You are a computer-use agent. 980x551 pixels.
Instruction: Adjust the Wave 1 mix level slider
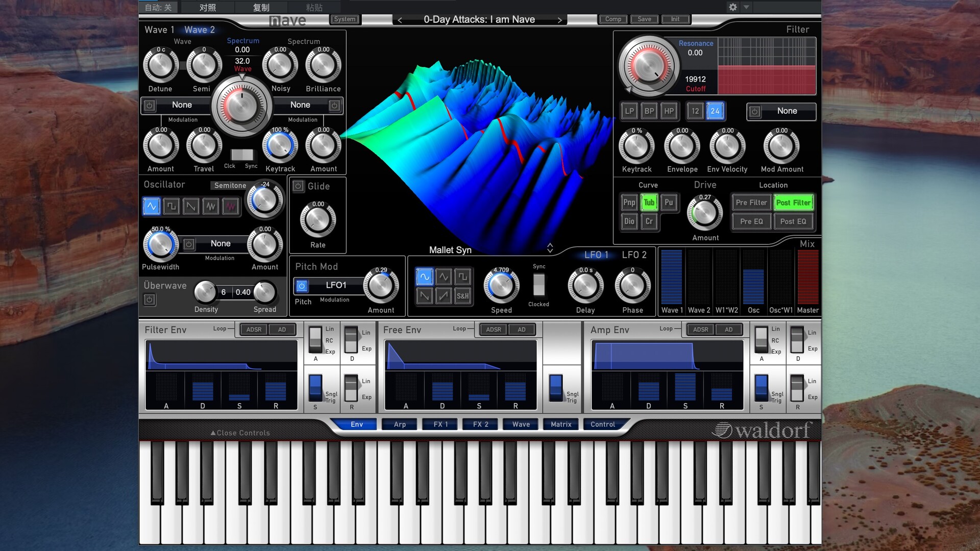pos(671,277)
